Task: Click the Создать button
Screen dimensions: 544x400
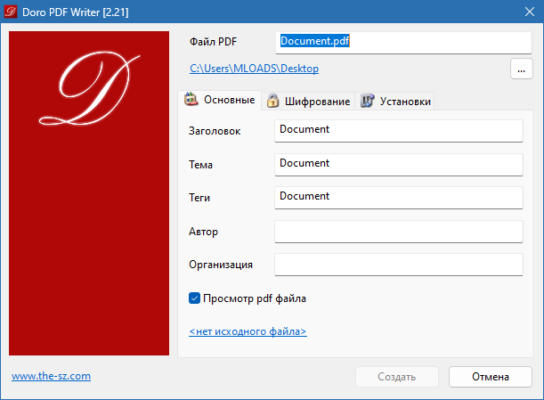Action: pyautogui.click(x=397, y=377)
